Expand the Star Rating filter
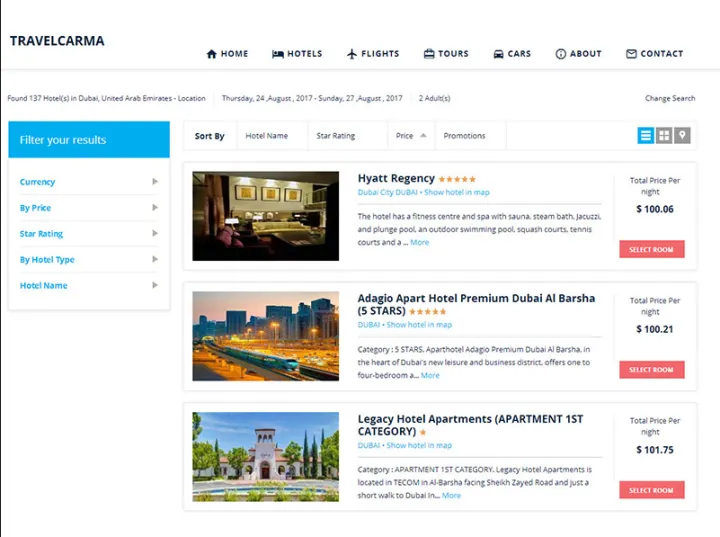Screen dimensions: 720x537 tap(88, 234)
